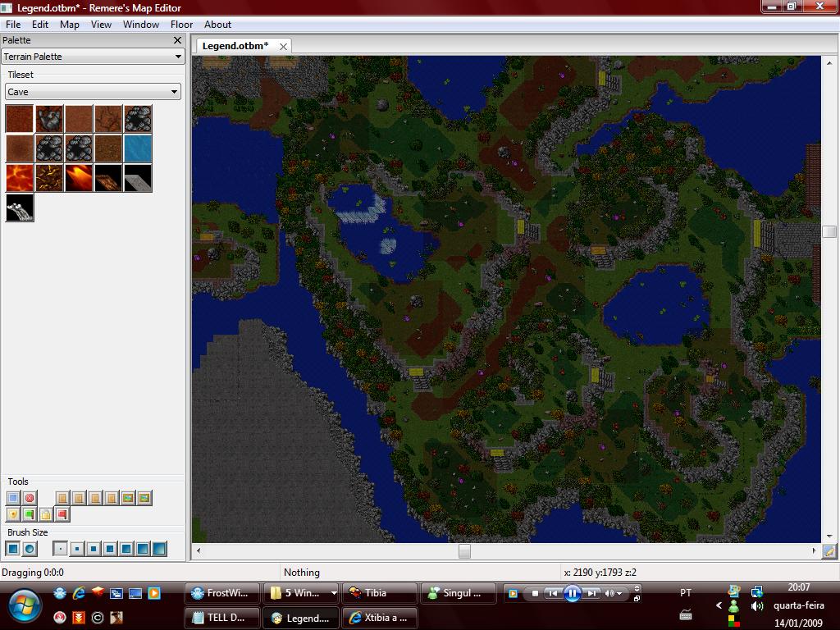Click the speaker volume tray icon
The width and height of the screenshot is (840, 630).
(x=756, y=606)
